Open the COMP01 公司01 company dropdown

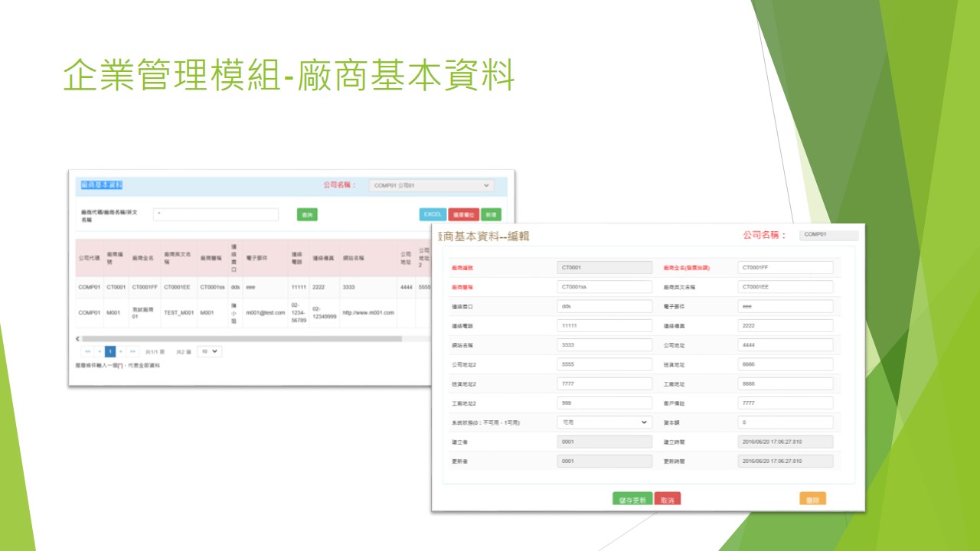click(x=432, y=185)
